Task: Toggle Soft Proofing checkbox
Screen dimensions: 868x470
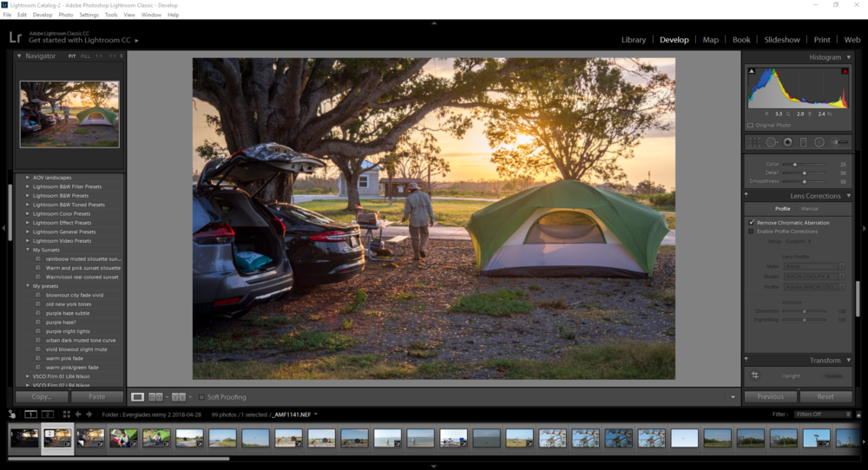Action: click(x=201, y=397)
